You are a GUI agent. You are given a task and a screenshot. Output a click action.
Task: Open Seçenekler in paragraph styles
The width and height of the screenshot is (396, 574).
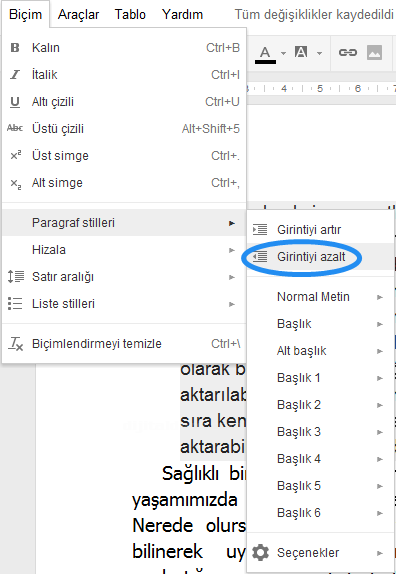pyautogui.click(x=321, y=553)
